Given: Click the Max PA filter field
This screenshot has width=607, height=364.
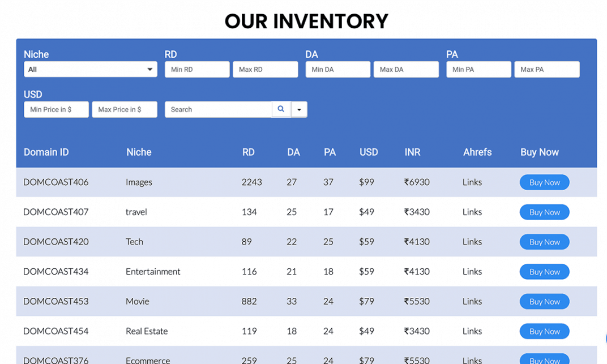Looking at the screenshot, I should [546, 69].
